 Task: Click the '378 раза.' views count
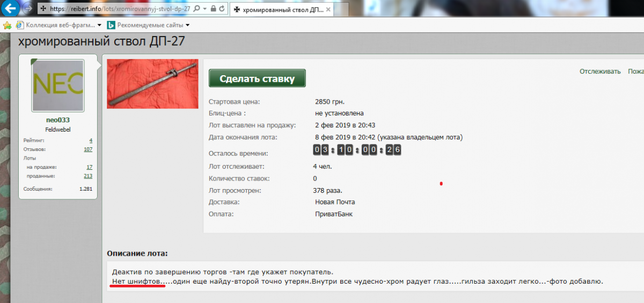(x=327, y=190)
